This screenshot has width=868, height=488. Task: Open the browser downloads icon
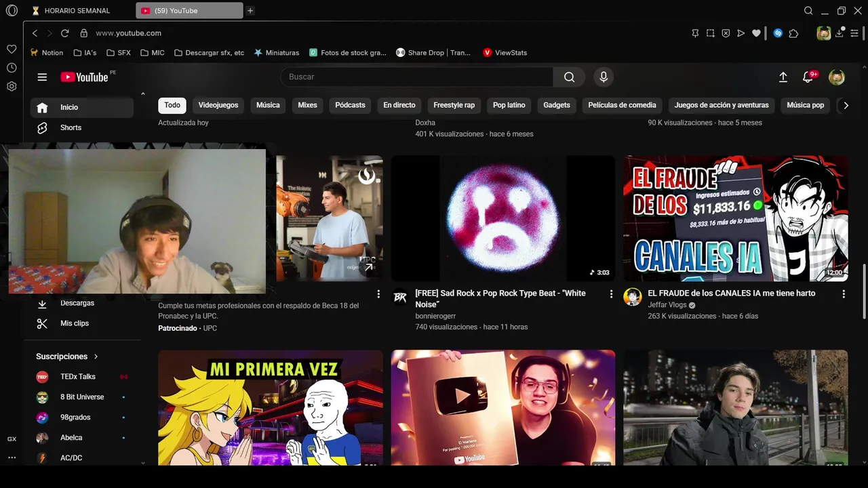pos(840,33)
